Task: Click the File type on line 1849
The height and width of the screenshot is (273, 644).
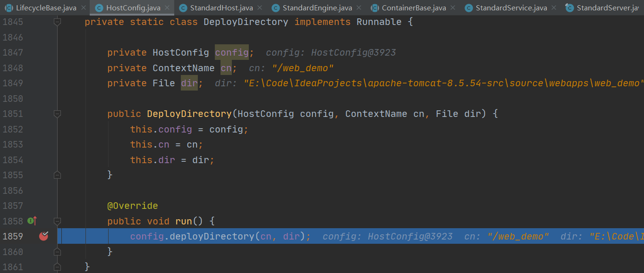Action: 164,83
